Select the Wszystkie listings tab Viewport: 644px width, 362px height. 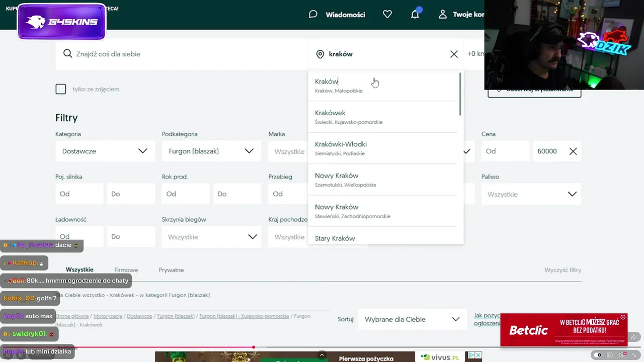click(x=79, y=270)
